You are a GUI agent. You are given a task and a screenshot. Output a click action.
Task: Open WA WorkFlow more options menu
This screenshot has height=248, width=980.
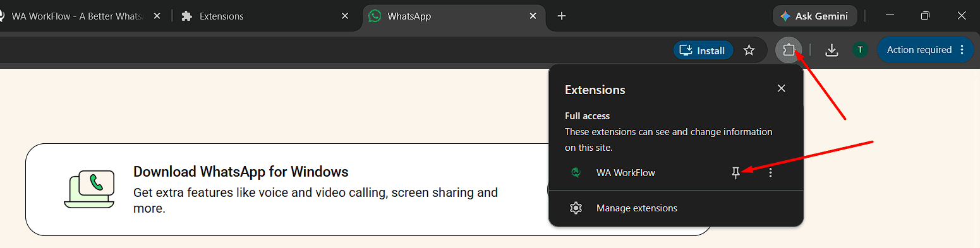coord(770,172)
